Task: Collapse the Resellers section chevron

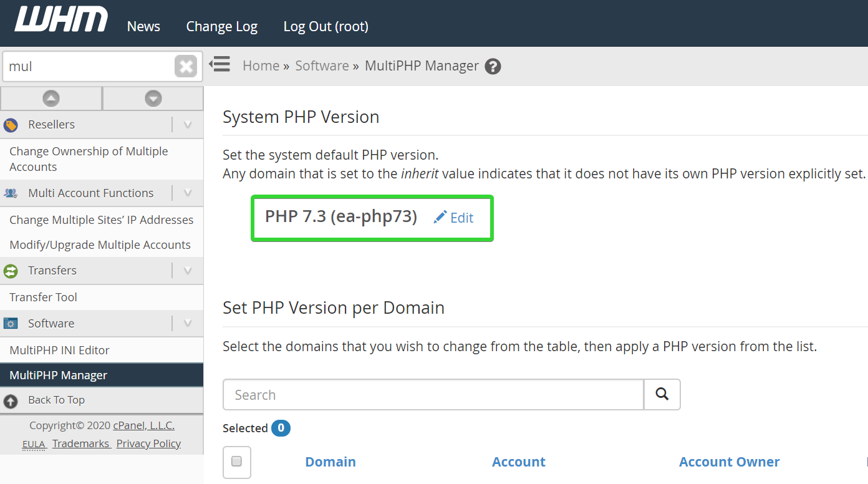Action: pyautogui.click(x=188, y=125)
